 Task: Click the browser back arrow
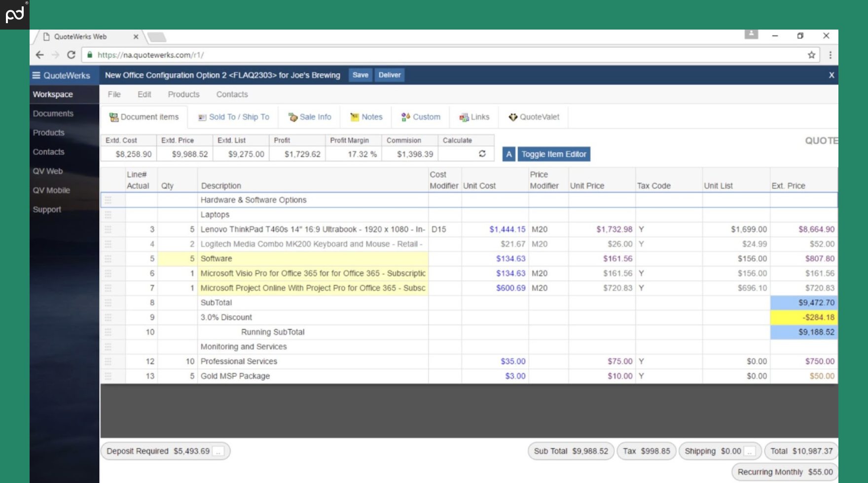click(40, 55)
